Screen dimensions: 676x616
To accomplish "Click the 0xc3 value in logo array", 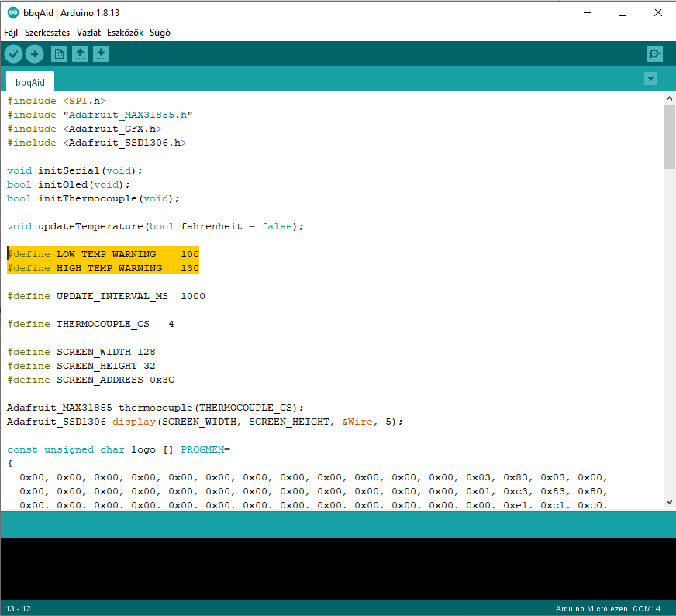I will point(516,491).
